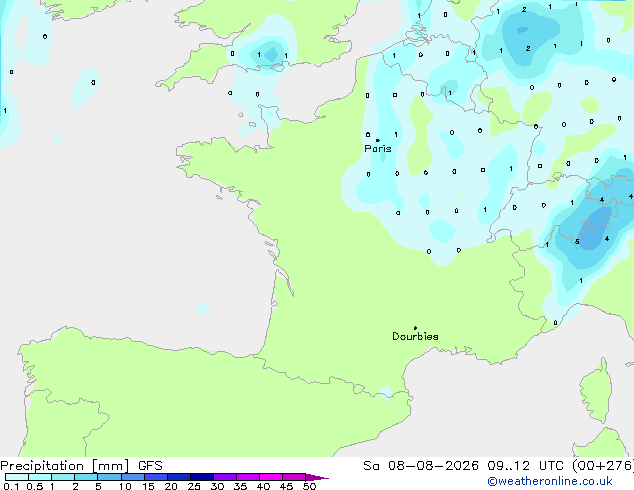Click the legend value label '25'
634x490 pixels.
[194, 486]
